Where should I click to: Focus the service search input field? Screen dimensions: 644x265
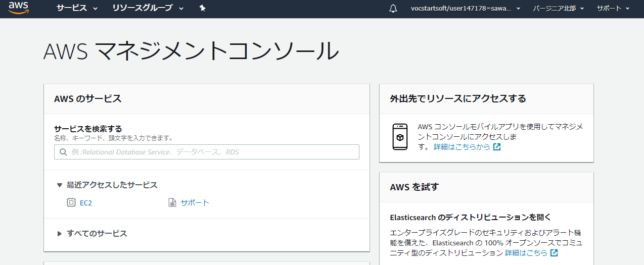(207, 152)
